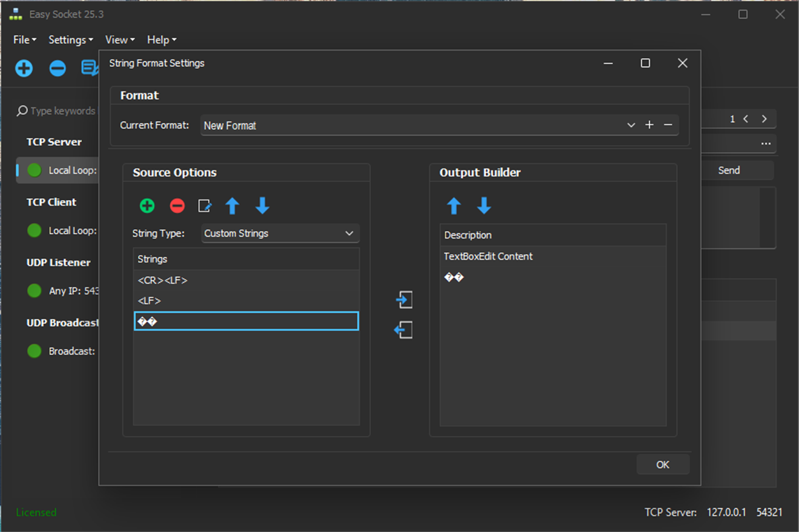Open the ellipsis options in main window

[766, 144]
